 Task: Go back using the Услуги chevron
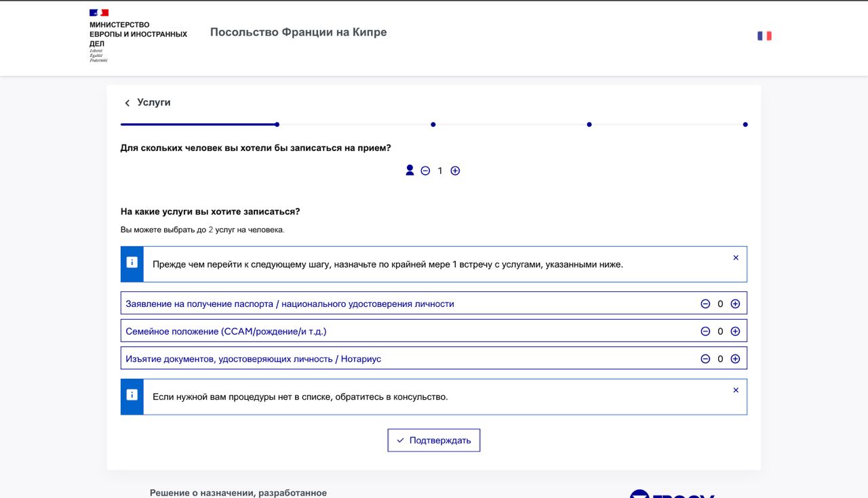127,103
